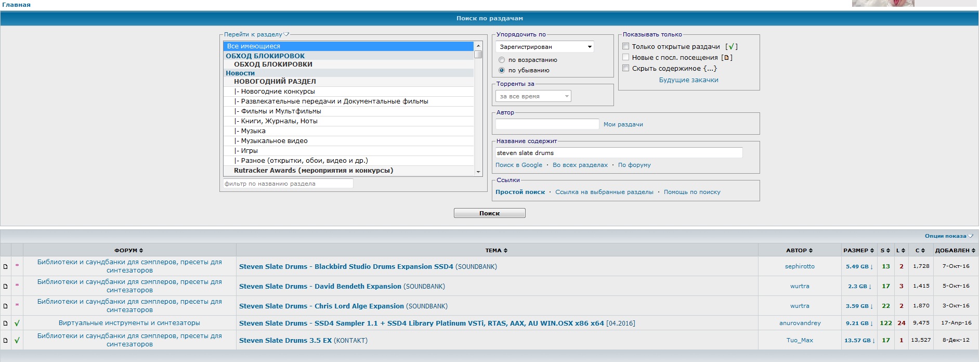Download the 9.21 GB torrent link
Viewport: 980px width, 362px height.
tap(859, 323)
